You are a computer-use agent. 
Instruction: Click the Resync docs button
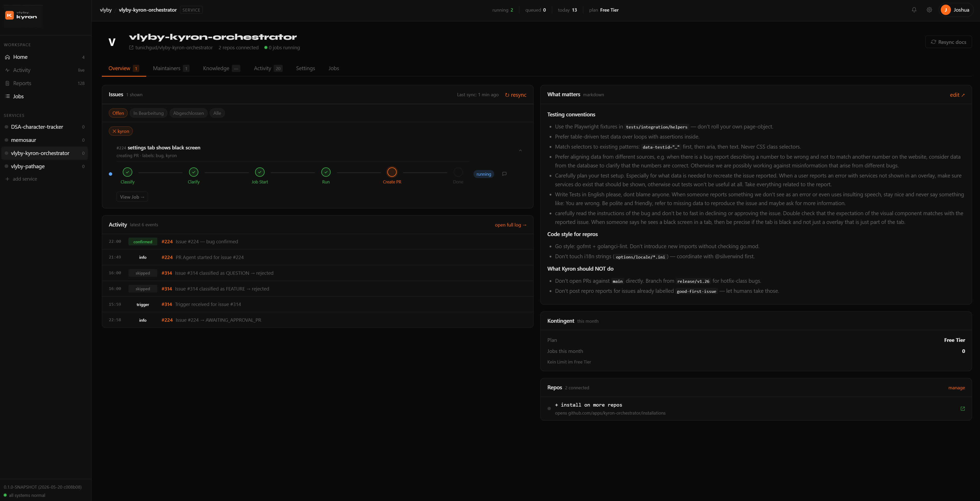coord(949,42)
